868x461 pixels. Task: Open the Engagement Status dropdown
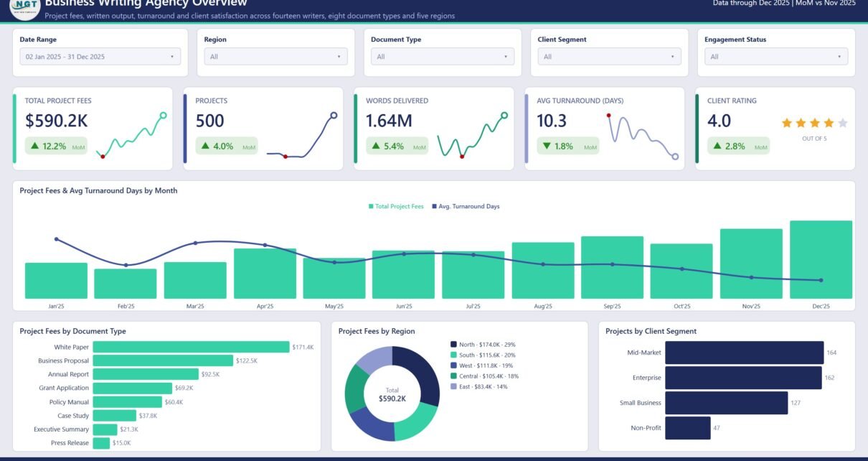click(776, 57)
